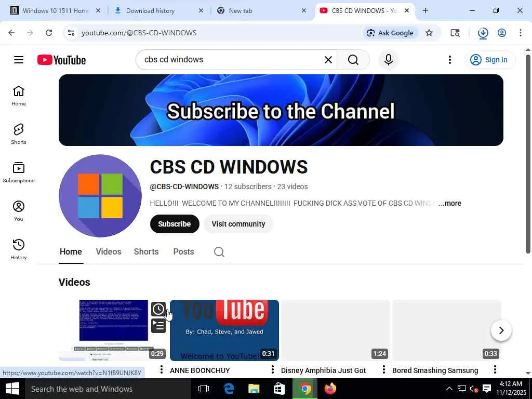
Task: Click ANNE BOONCHUY video title
Action: click(x=200, y=370)
